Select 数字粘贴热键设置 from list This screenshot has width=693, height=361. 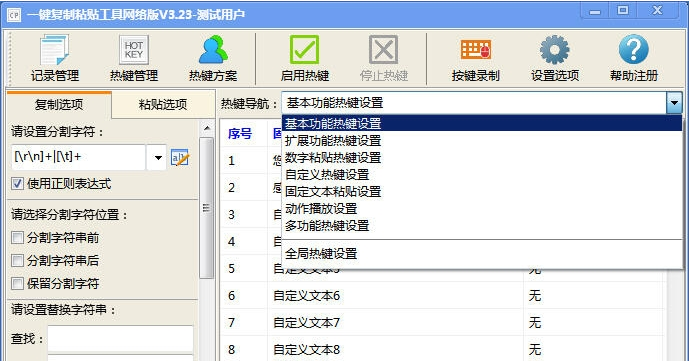(x=482, y=157)
